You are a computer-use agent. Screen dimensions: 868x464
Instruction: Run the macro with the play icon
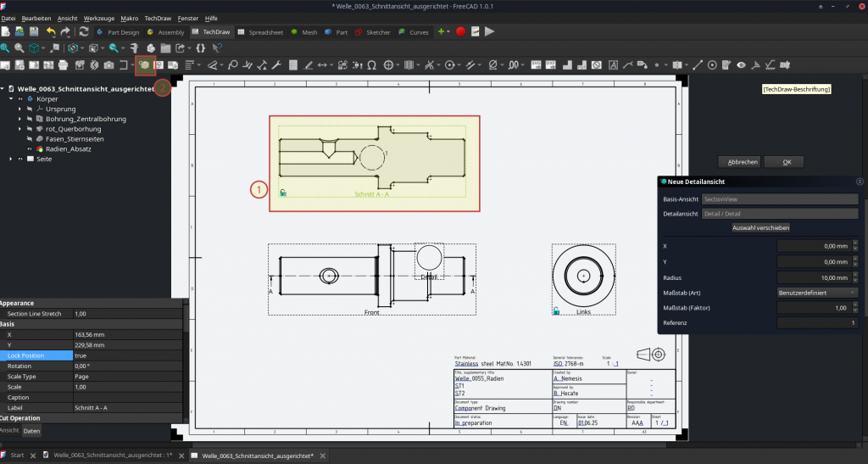pos(490,32)
